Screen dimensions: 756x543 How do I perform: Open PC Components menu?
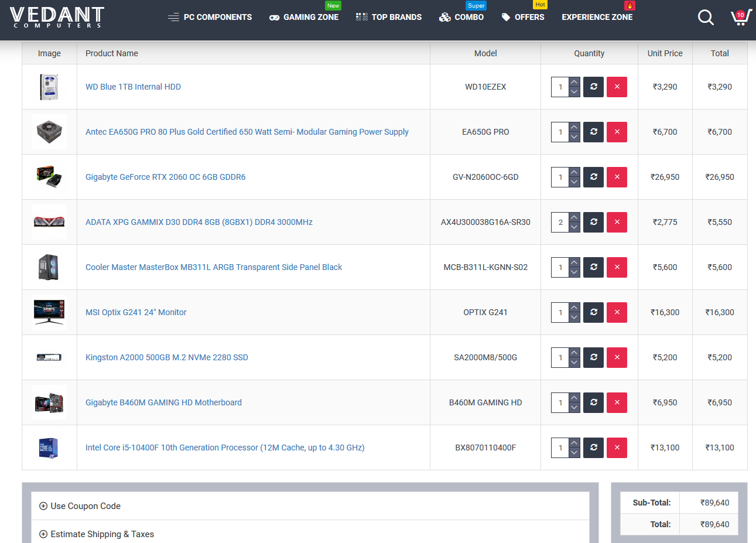pos(210,17)
